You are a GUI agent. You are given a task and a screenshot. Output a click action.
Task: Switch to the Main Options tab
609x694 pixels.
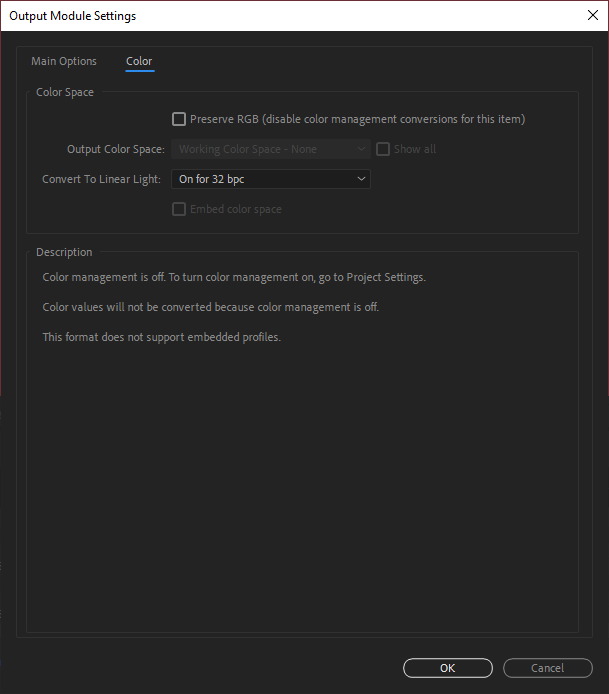click(64, 61)
